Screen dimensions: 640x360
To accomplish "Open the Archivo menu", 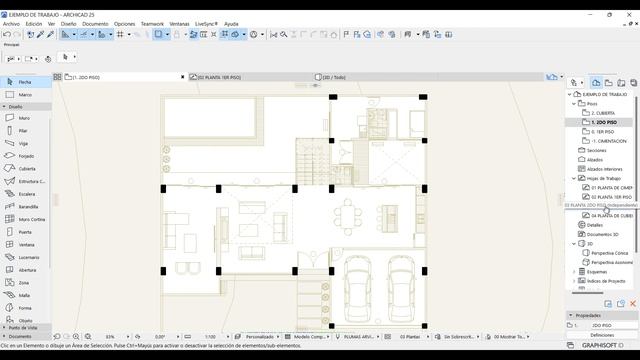I will click(x=11, y=24).
